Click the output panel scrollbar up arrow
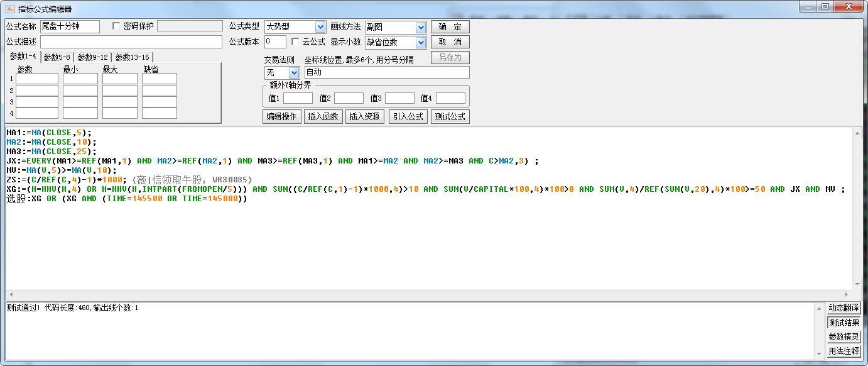Image resolution: width=868 pixels, height=366 pixels. [820, 308]
